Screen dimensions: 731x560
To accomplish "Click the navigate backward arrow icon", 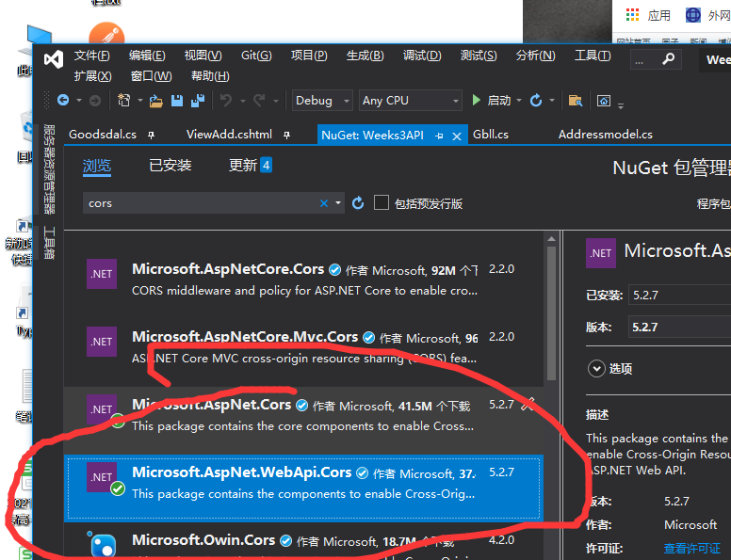I will pyautogui.click(x=63, y=100).
